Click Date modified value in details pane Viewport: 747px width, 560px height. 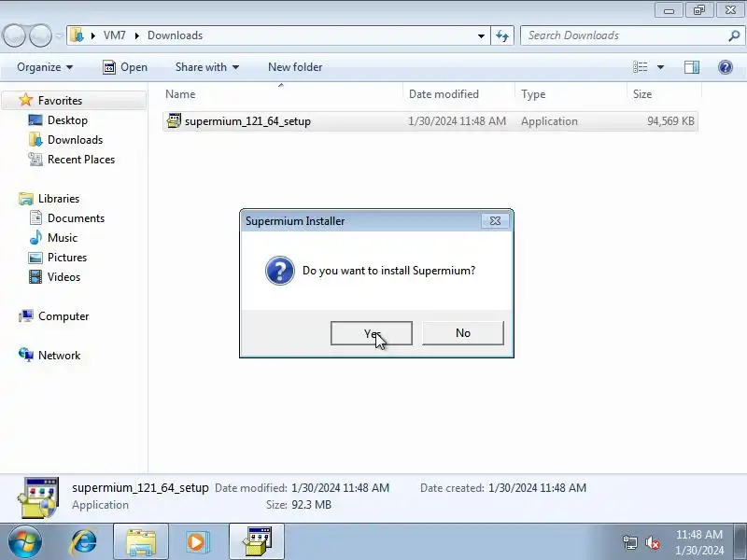click(x=340, y=488)
